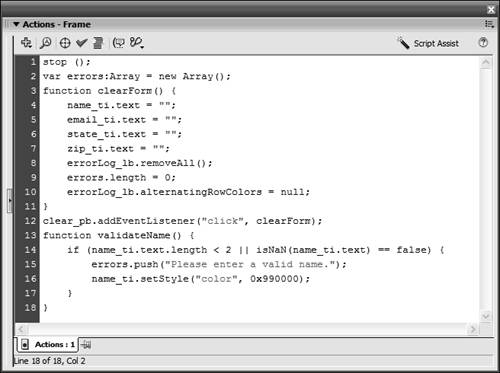
Task: Open the Debug options dropdown icon
Action: tap(137, 43)
